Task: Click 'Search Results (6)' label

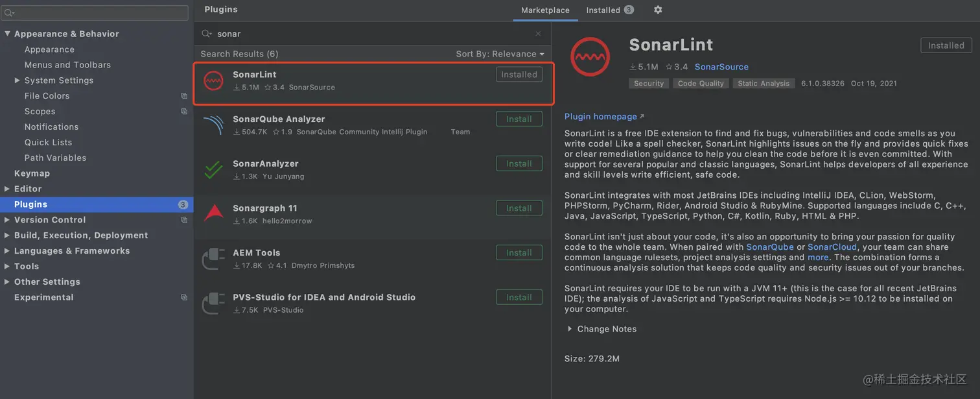Action: point(239,54)
